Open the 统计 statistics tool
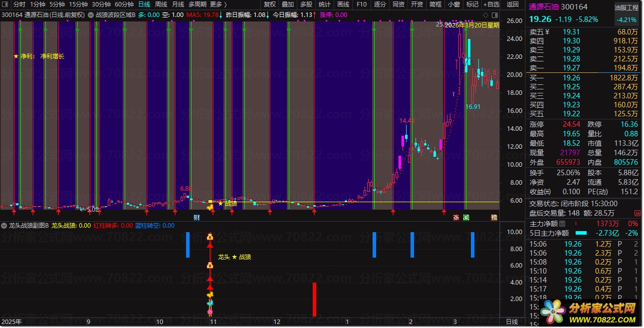This screenshot has width=644, height=328. pyautogui.click(x=325, y=4)
